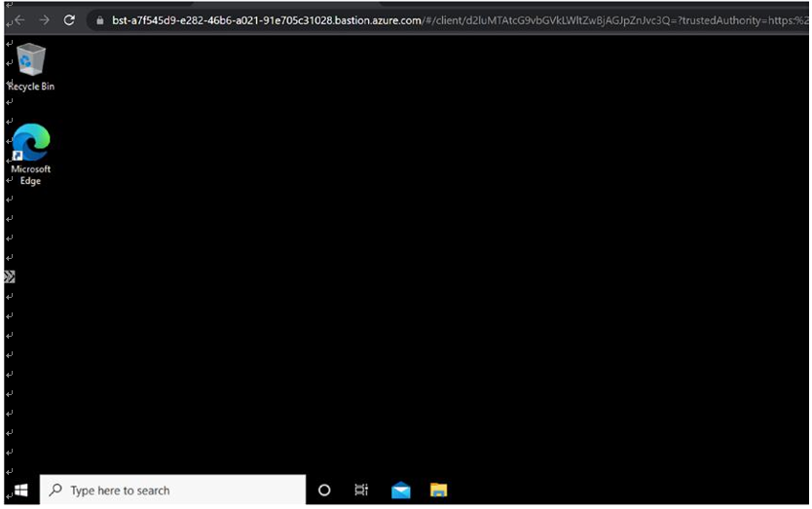Viewport: 812px width, 509px height.
Task: Click the Cortana circle icon in taskbar
Action: (x=324, y=490)
